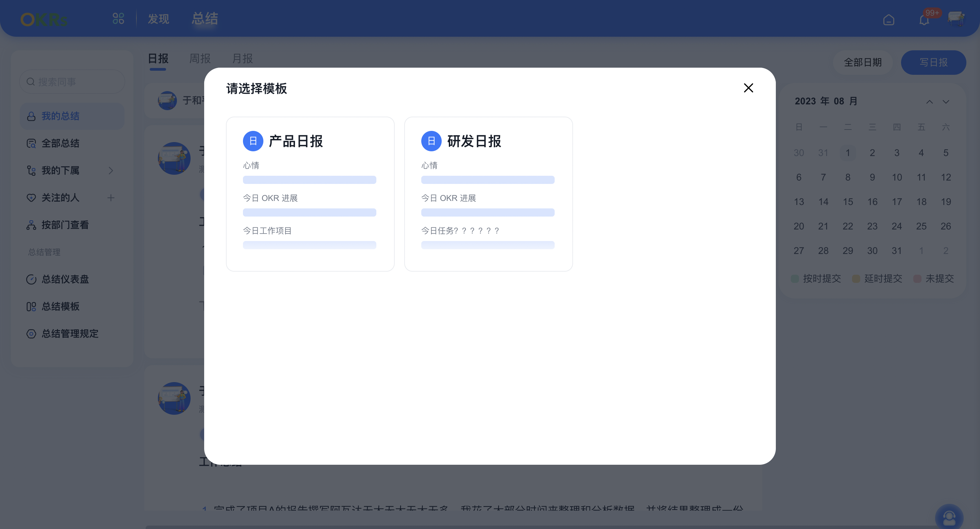This screenshot has height=529, width=980.
Task: Add a followed person with plus icon
Action: click(111, 198)
